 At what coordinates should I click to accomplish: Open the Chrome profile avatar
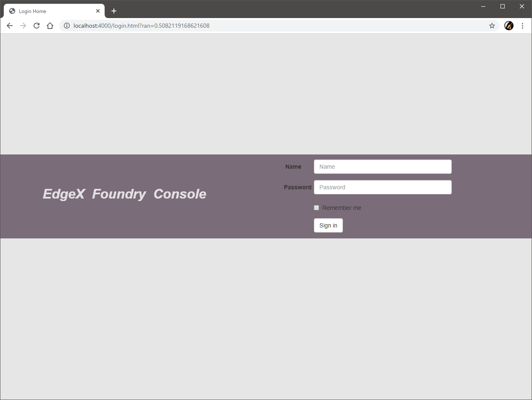point(508,26)
